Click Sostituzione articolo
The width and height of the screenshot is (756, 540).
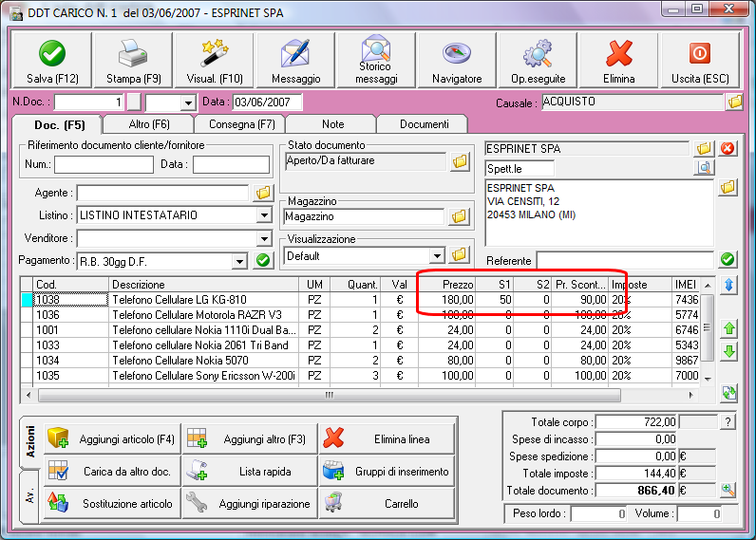coord(112,503)
